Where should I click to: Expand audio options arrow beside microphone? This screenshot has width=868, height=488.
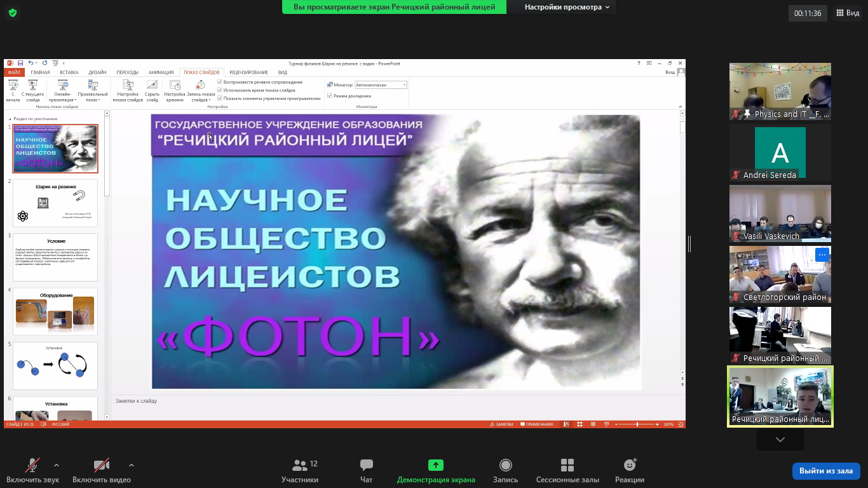(57, 465)
